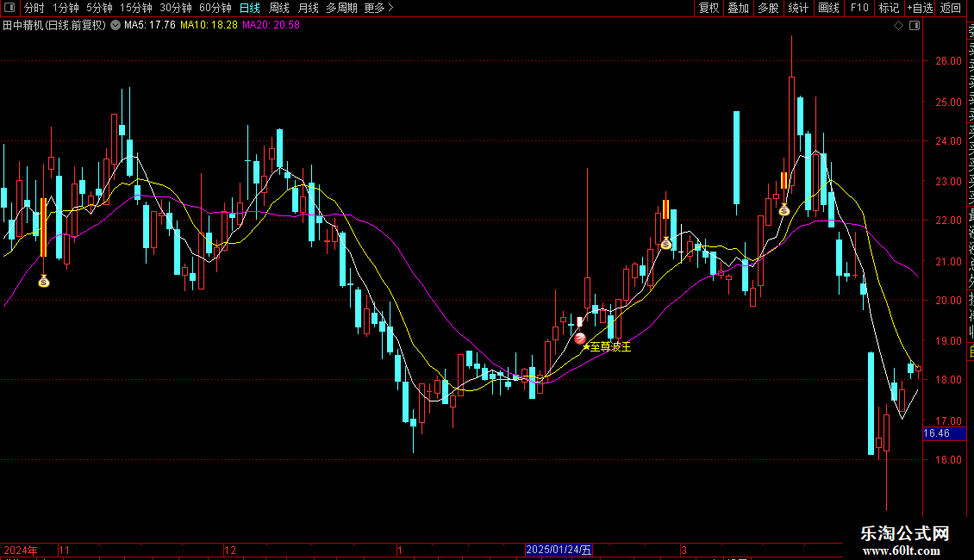Click the money bag marker under the November candle
974x560 pixels.
tap(43, 281)
